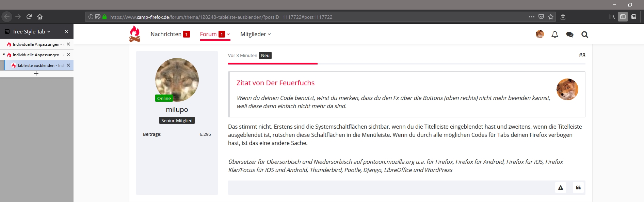Click the green secure-connection padlock
The image size is (644, 202).
click(x=104, y=17)
